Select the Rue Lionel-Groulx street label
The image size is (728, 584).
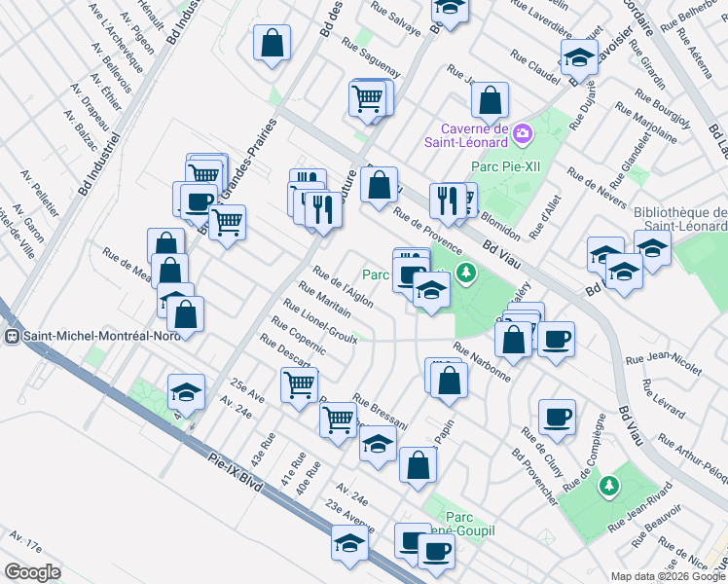320,322
